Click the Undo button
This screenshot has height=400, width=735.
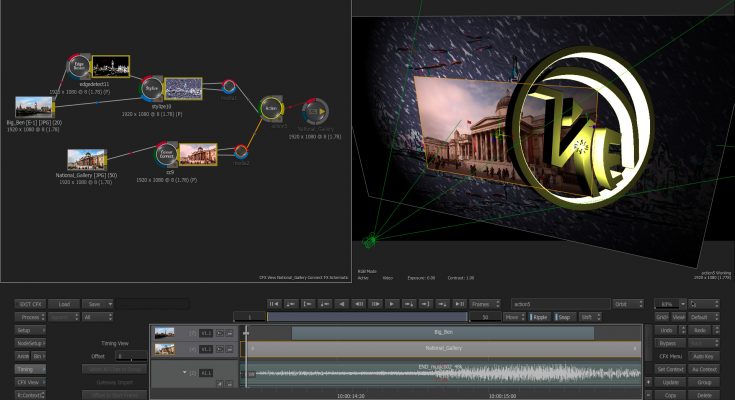click(667, 330)
